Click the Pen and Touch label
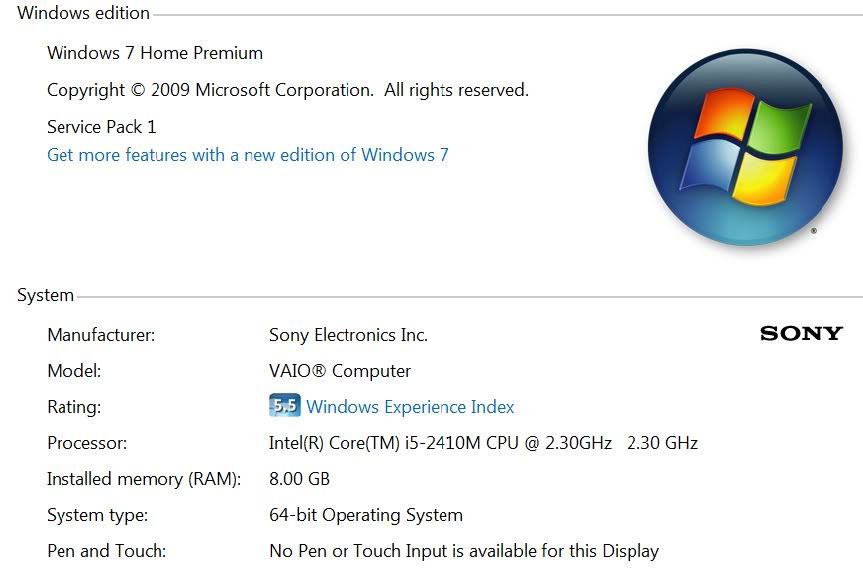 [107, 551]
